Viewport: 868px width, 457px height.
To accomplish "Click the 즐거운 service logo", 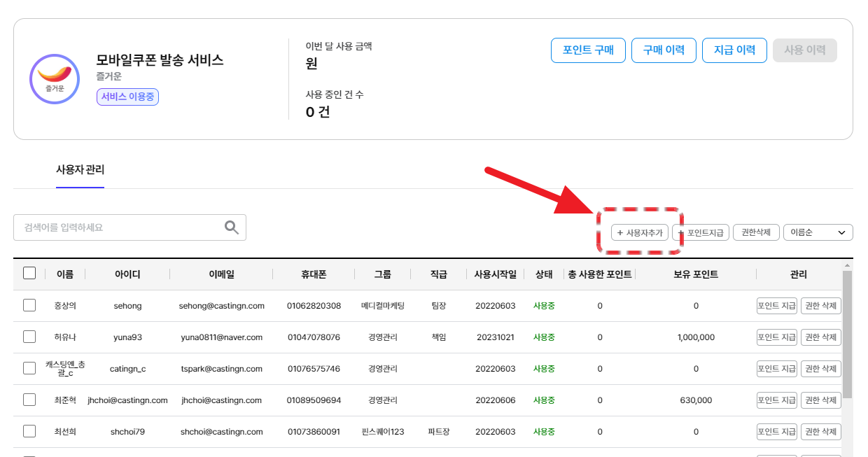I will point(55,79).
